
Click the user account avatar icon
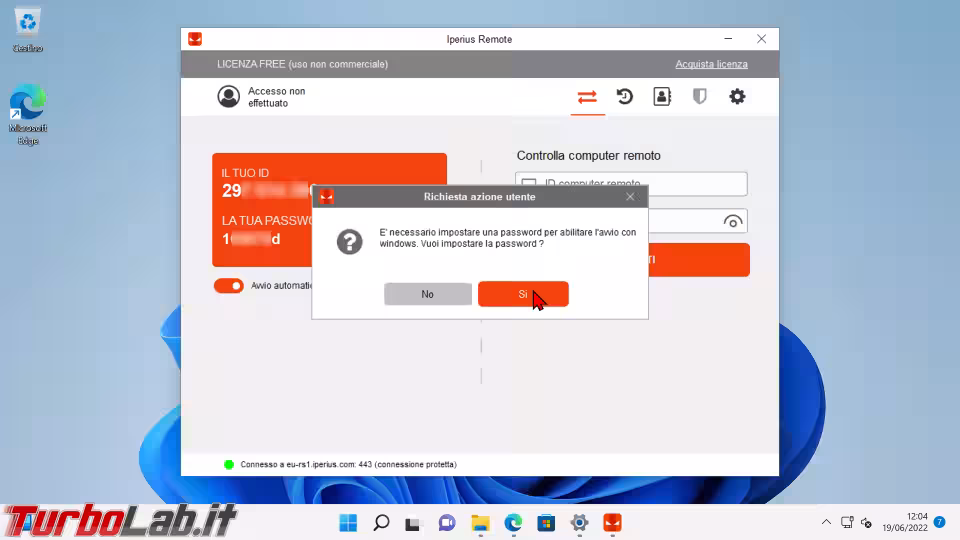click(x=229, y=97)
